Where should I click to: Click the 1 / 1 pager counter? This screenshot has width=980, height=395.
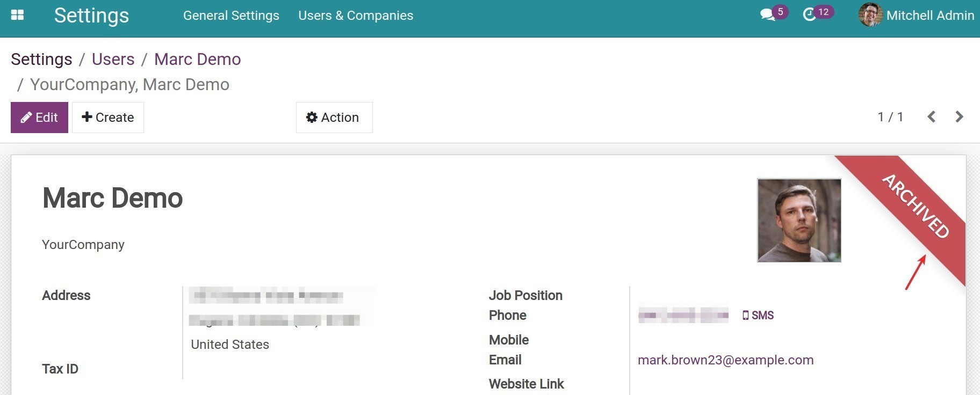pyautogui.click(x=890, y=117)
